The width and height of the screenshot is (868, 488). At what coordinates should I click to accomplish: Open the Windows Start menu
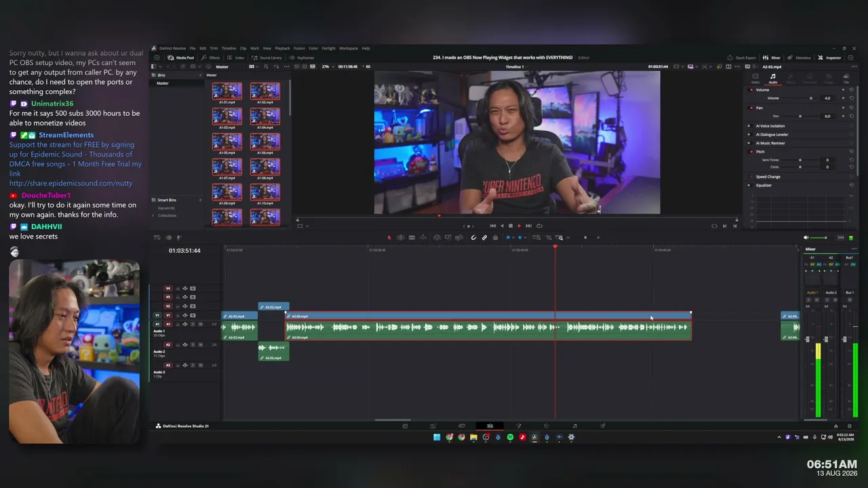tap(437, 437)
